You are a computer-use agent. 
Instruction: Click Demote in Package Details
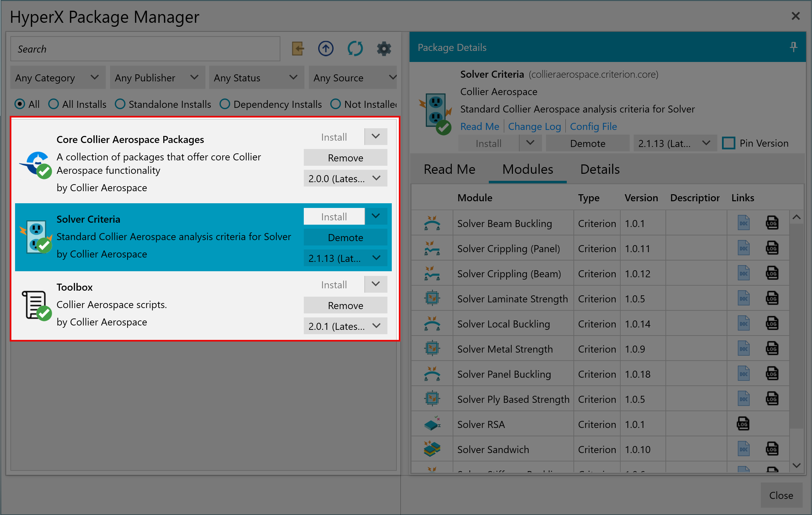(x=588, y=143)
